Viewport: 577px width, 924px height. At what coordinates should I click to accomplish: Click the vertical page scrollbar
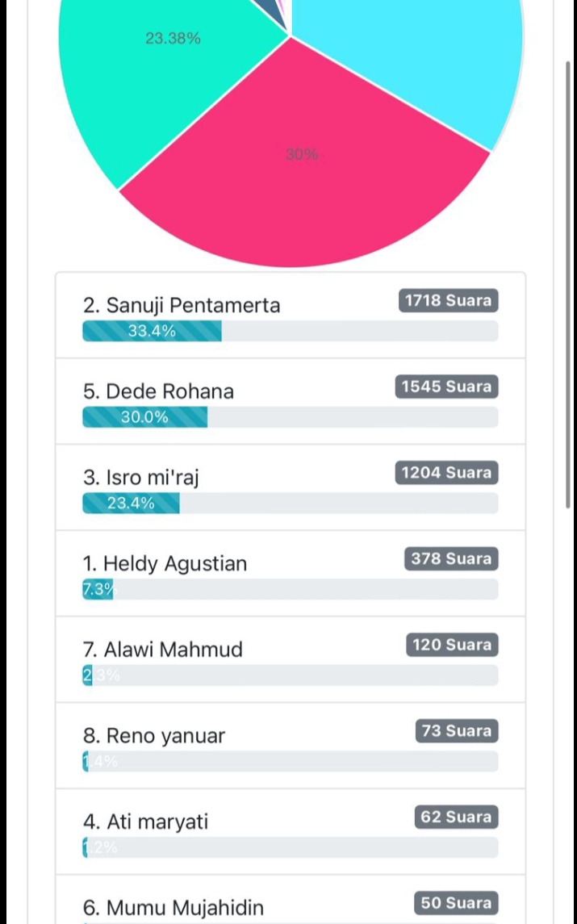(x=568, y=282)
